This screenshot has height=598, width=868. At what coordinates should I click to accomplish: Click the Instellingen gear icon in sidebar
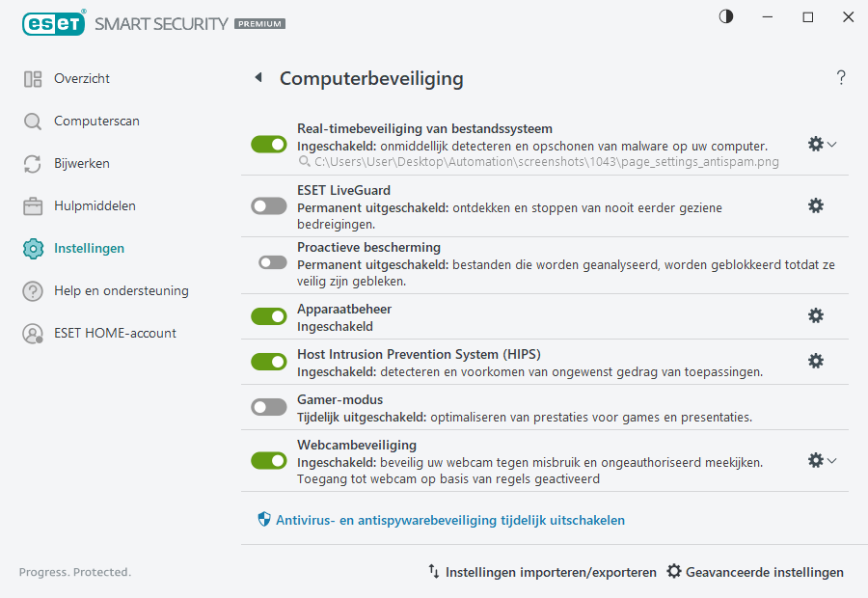[x=32, y=248]
